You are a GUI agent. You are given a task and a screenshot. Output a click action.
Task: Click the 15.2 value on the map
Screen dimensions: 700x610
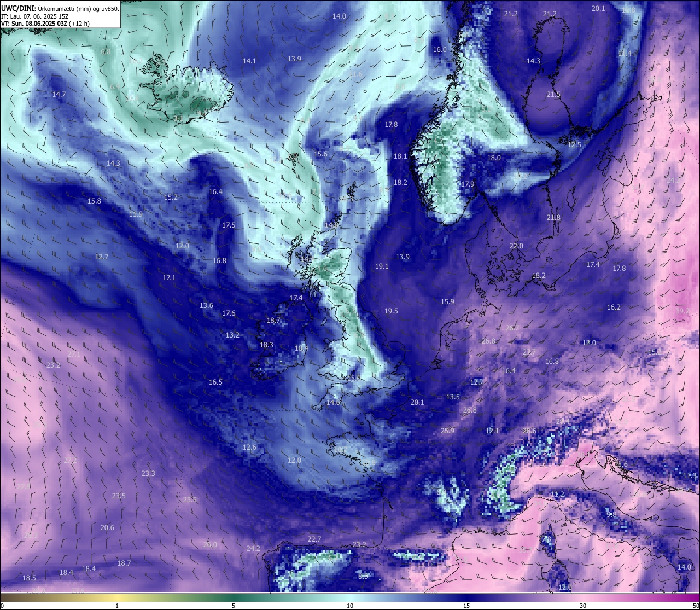point(171,197)
